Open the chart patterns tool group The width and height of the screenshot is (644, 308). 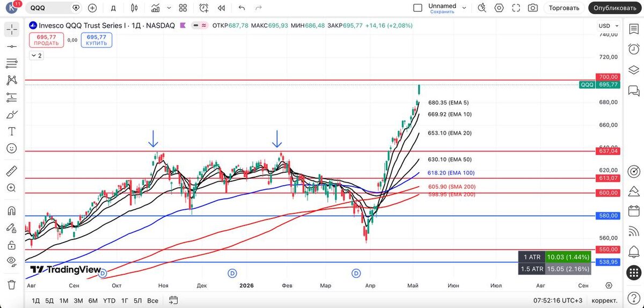click(12, 80)
